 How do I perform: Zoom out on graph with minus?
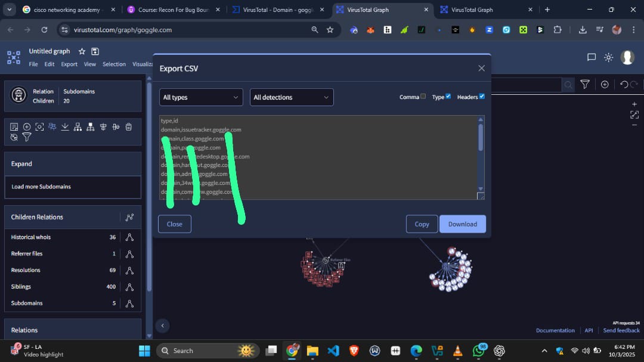(634, 125)
